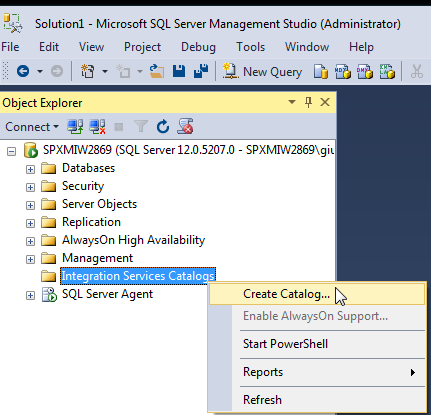Open the Object Explorer window position dropdown

[292, 102]
